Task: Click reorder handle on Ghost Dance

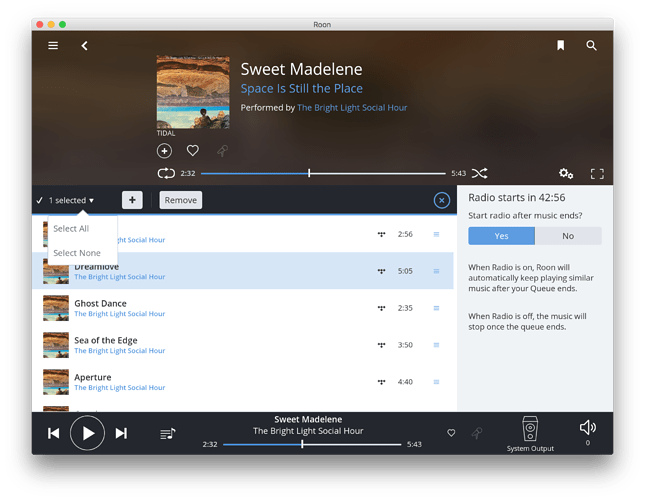Action: click(436, 308)
